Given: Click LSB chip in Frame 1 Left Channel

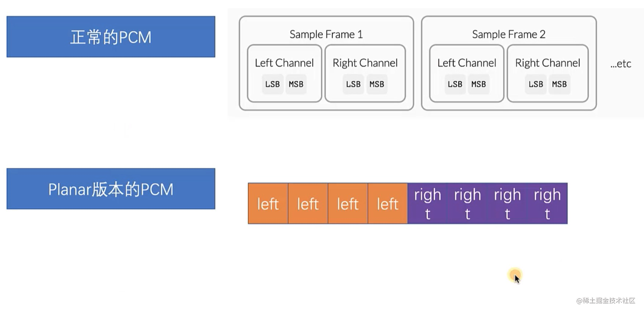Looking at the screenshot, I should click(273, 84).
